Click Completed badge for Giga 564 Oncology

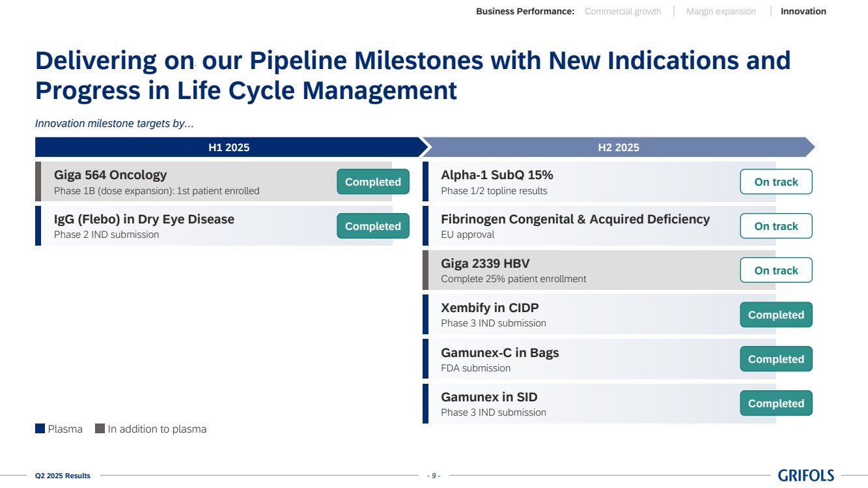372,182
